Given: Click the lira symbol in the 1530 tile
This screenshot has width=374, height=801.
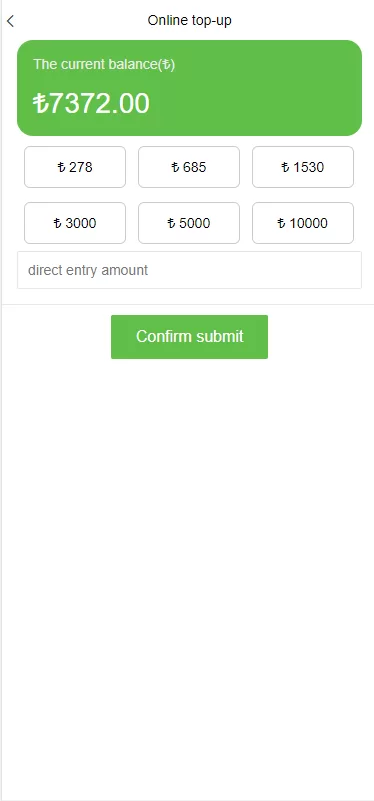Looking at the screenshot, I should [x=286, y=168].
